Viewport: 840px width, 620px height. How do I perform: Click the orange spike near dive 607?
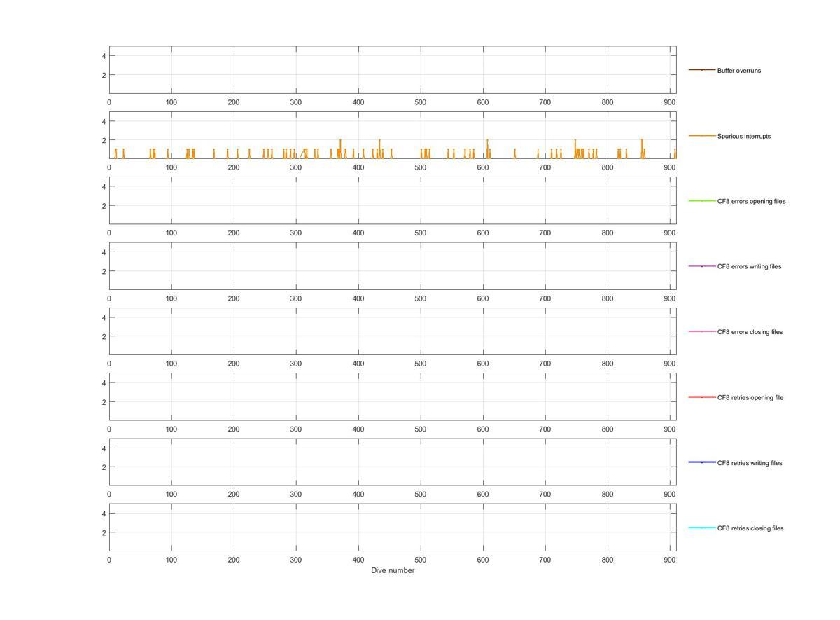tap(487, 149)
